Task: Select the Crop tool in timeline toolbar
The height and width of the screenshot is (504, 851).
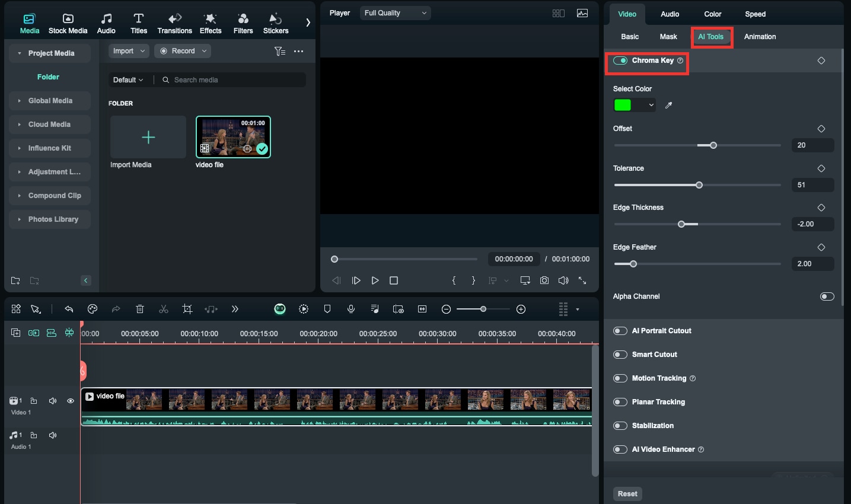Action: pyautogui.click(x=187, y=309)
